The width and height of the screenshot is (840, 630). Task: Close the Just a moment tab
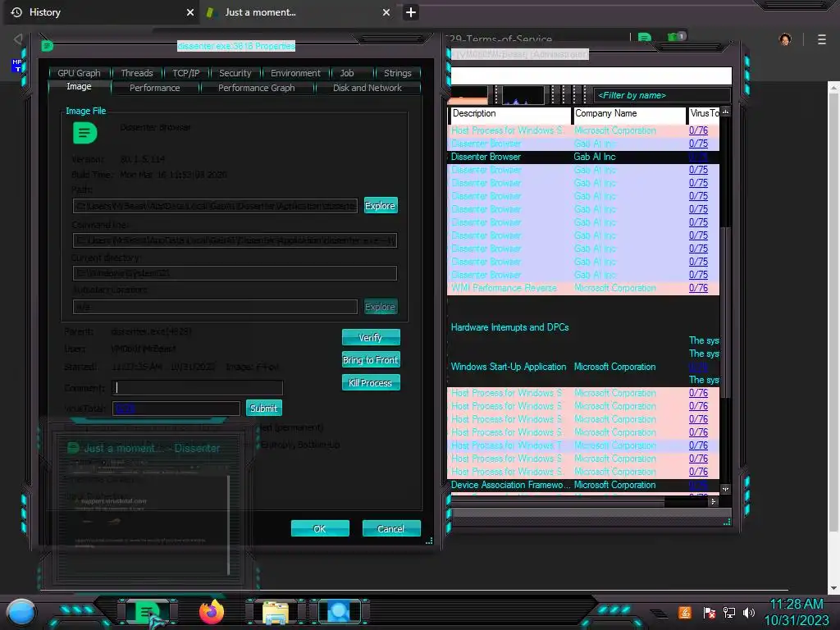(386, 11)
